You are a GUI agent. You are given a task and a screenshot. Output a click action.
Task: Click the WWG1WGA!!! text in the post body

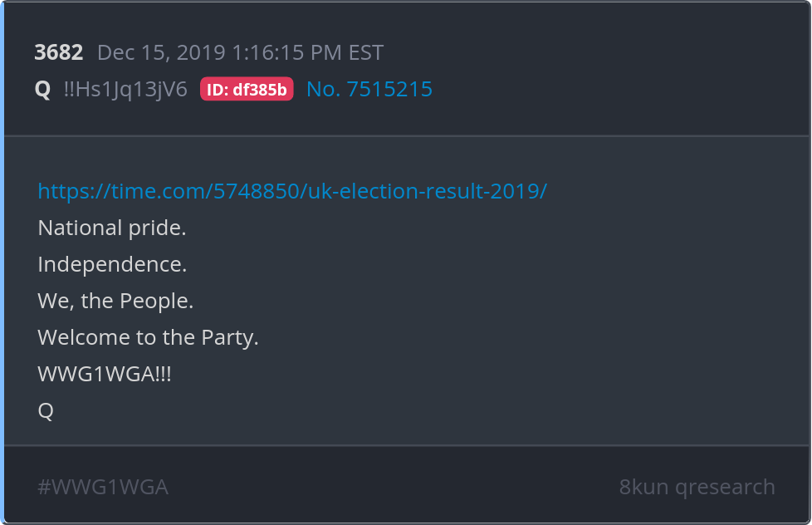pyautogui.click(x=105, y=374)
